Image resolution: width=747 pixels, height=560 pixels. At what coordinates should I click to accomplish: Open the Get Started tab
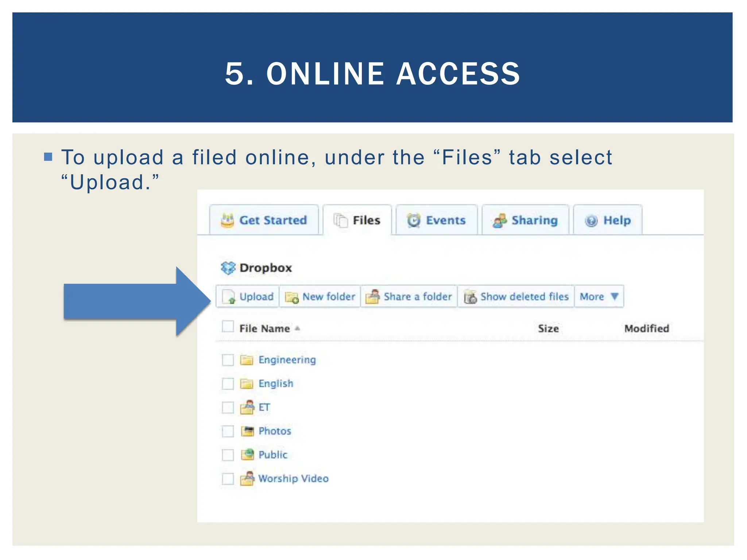point(264,220)
